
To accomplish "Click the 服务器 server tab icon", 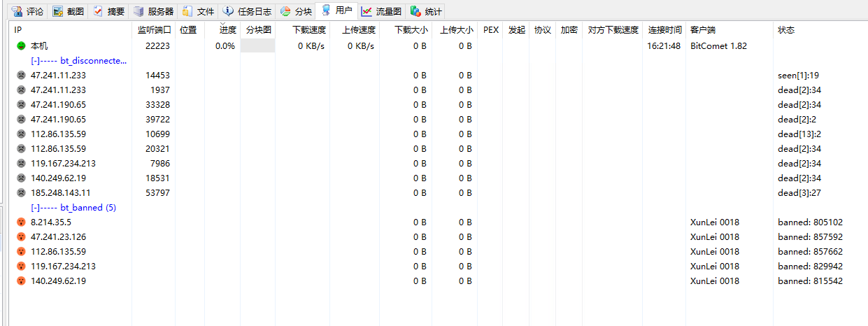I will coord(139,11).
